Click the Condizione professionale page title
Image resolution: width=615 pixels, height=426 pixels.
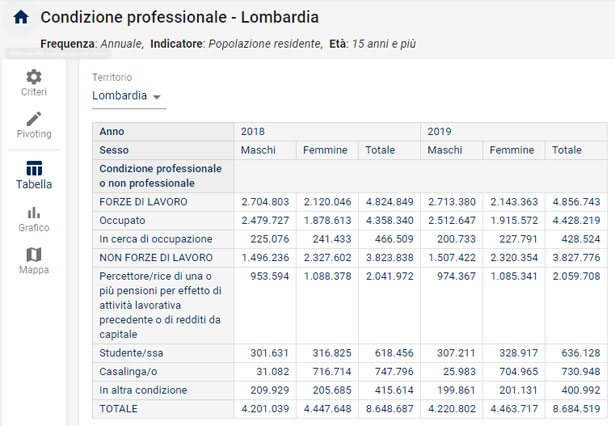click(x=180, y=17)
